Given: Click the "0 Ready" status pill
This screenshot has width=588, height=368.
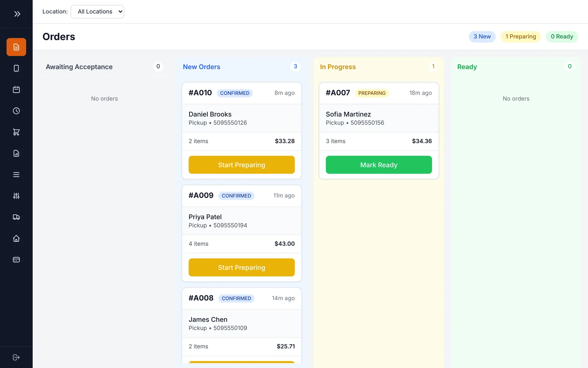Looking at the screenshot, I should point(562,36).
